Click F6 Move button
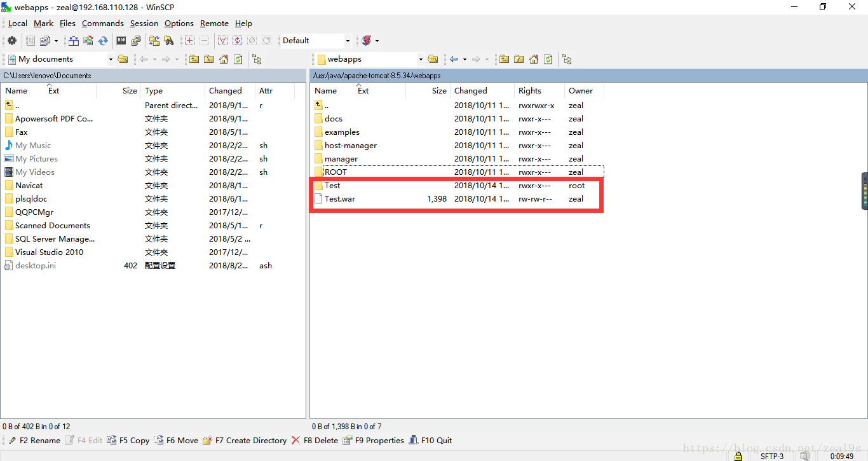868x461 pixels. (176, 440)
